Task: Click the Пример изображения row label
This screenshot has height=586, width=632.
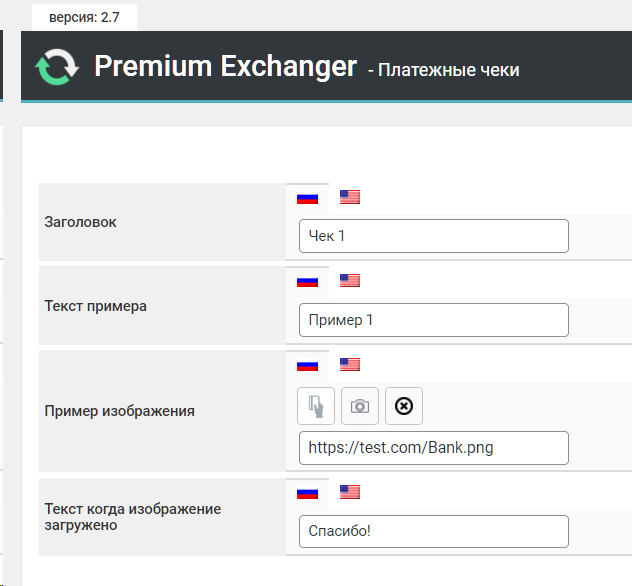Action: pyautogui.click(x=120, y=410)
